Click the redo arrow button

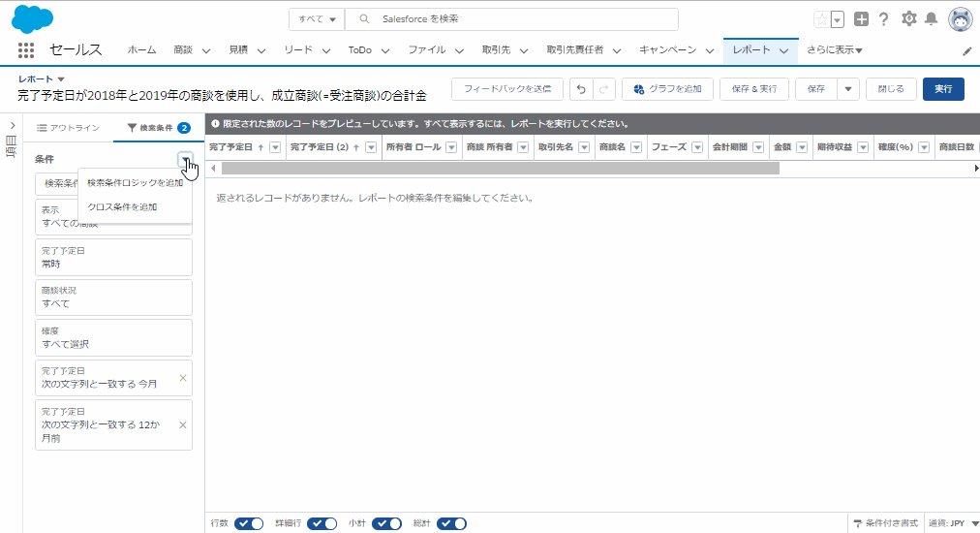pos(603,89)
